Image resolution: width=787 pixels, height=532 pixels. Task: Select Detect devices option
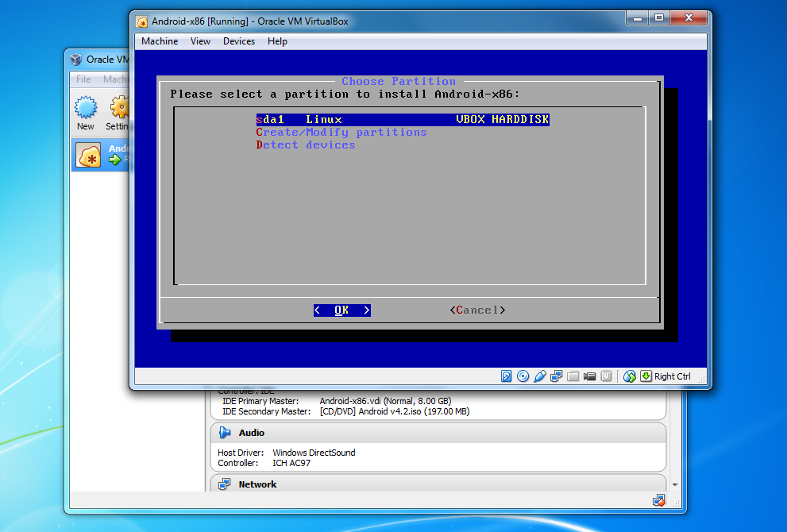click(306, 145)
